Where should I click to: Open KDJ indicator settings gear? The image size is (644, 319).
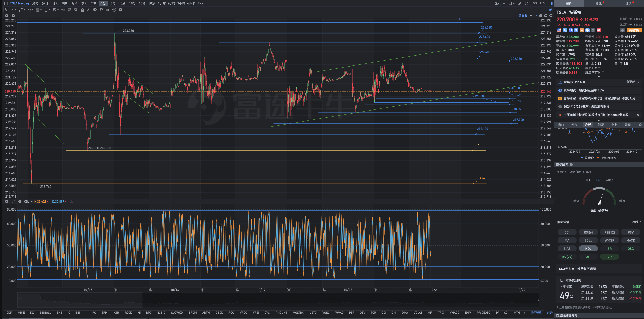[x=7, y=202]
